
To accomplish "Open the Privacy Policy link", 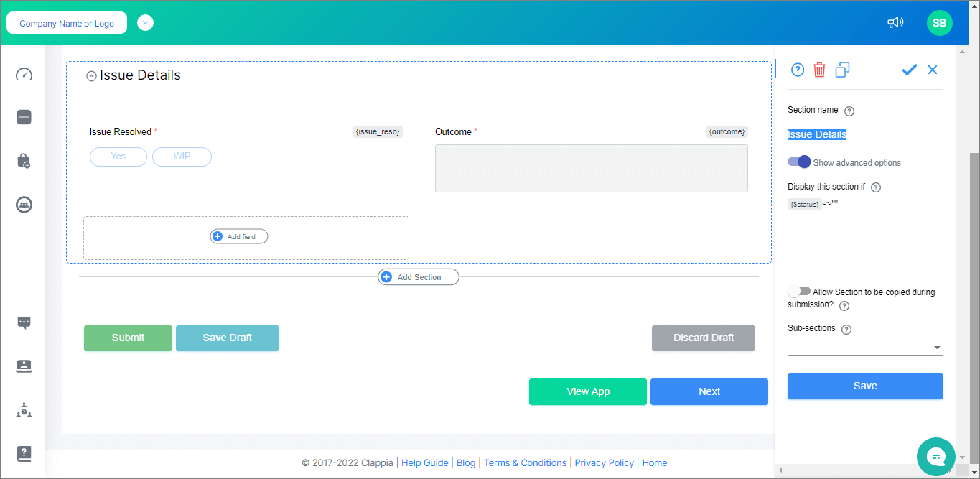I will 604,462.
